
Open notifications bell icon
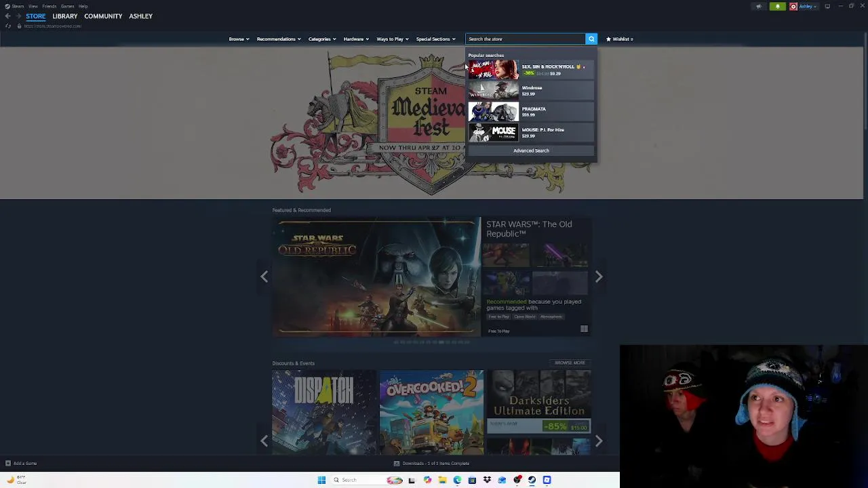pyautogui.click(x=778, y=6)
